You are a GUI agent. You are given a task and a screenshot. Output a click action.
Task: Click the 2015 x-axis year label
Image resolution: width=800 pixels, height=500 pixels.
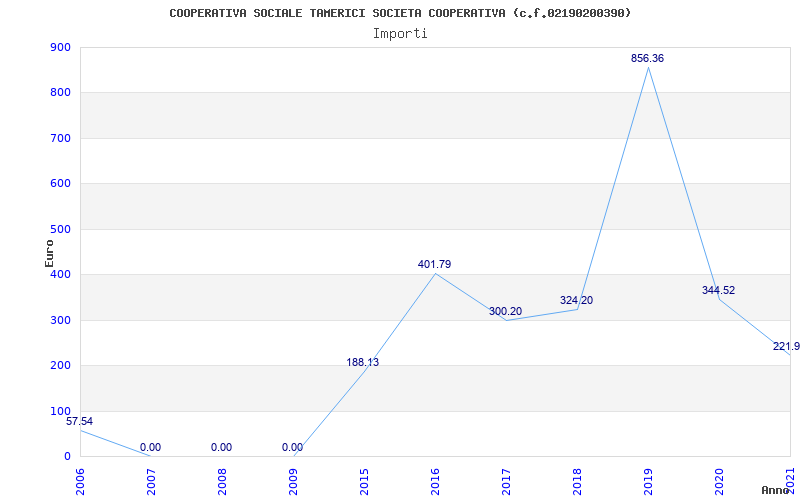[364, 482]
